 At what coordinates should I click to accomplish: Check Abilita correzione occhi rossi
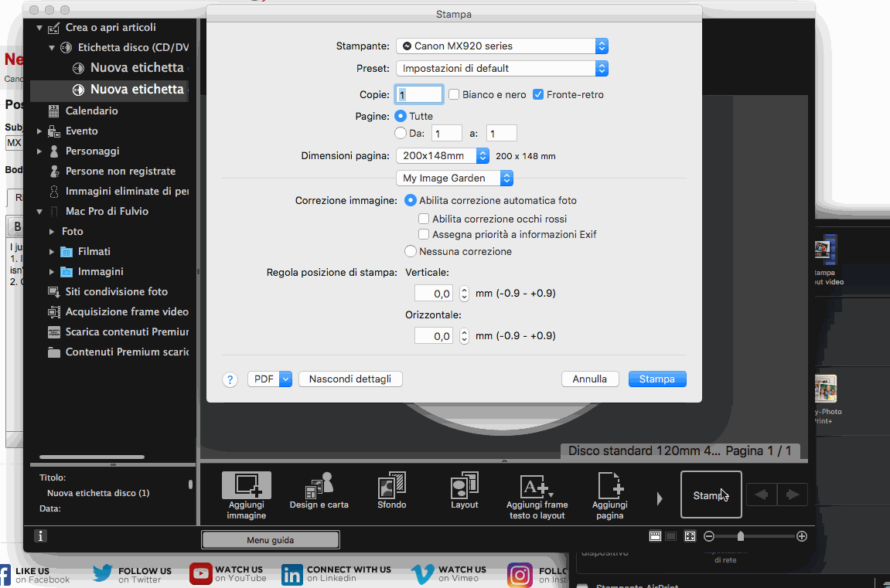(x=424, y=218)
